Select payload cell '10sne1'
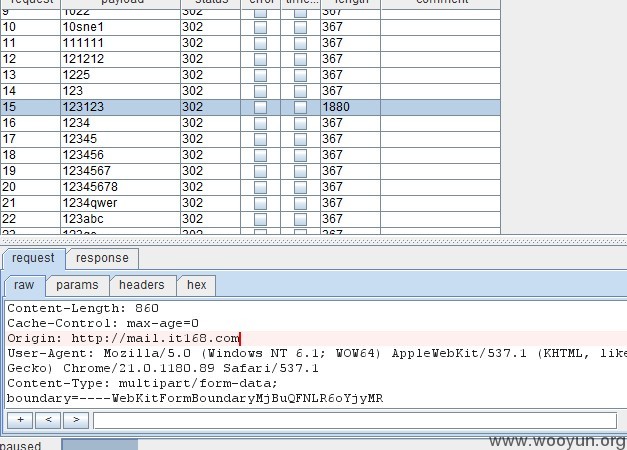 [x=120, y=27]
